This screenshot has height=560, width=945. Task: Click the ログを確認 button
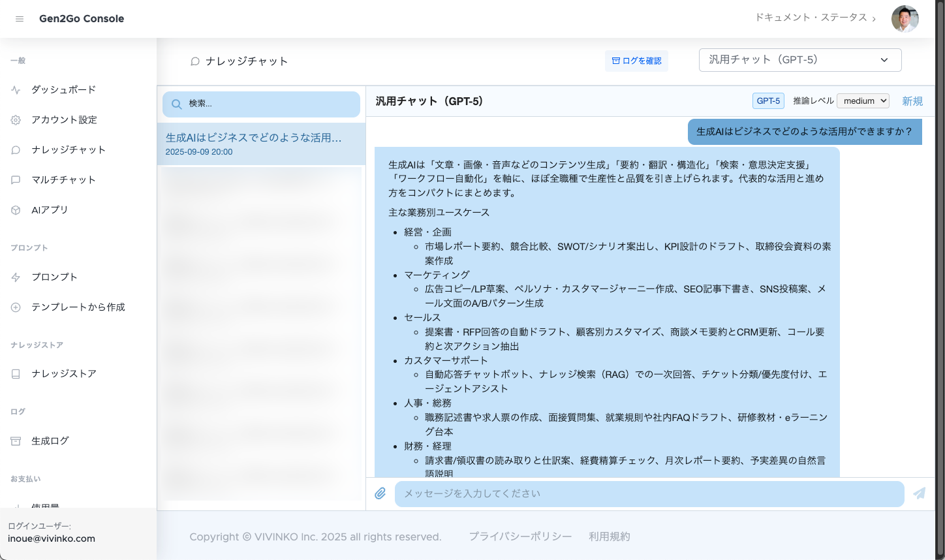636,61
